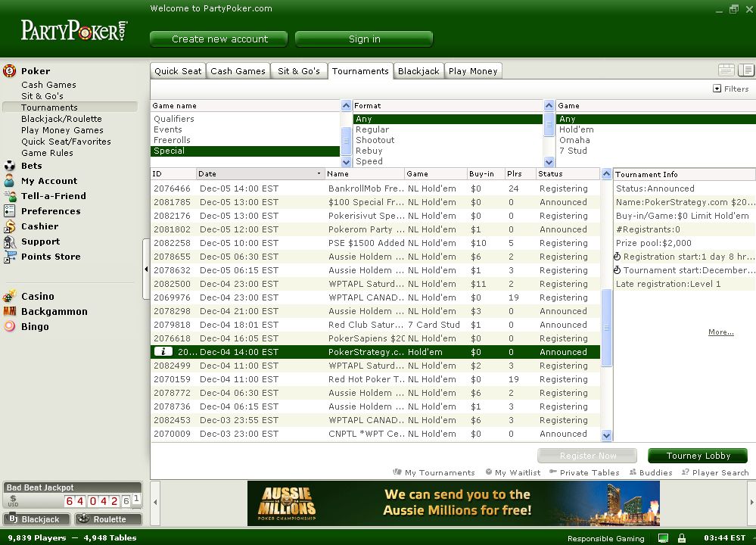The width and height of the screenshot is (756, 545).
Task: Open the Tourney Lobby
Action: [698, 455]
